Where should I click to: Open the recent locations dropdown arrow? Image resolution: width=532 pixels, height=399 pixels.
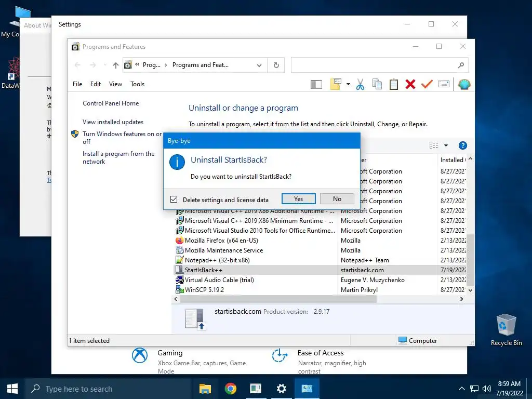pyautogui.click(x=105, y=65)
